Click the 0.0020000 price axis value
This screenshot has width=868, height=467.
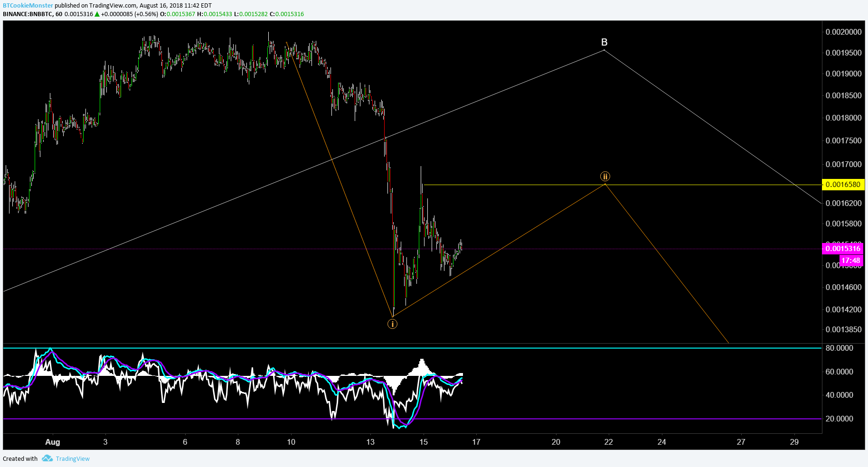(843, 32)
